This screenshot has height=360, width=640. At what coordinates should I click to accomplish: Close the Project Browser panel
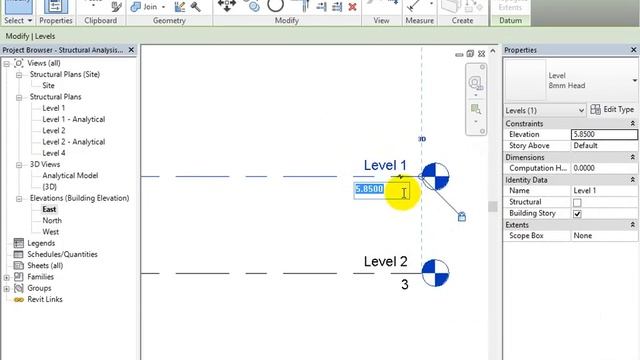pos(131,50)
